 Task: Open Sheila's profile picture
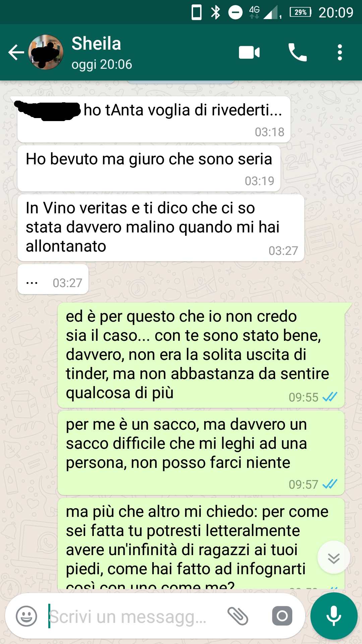tap(46, 52)
